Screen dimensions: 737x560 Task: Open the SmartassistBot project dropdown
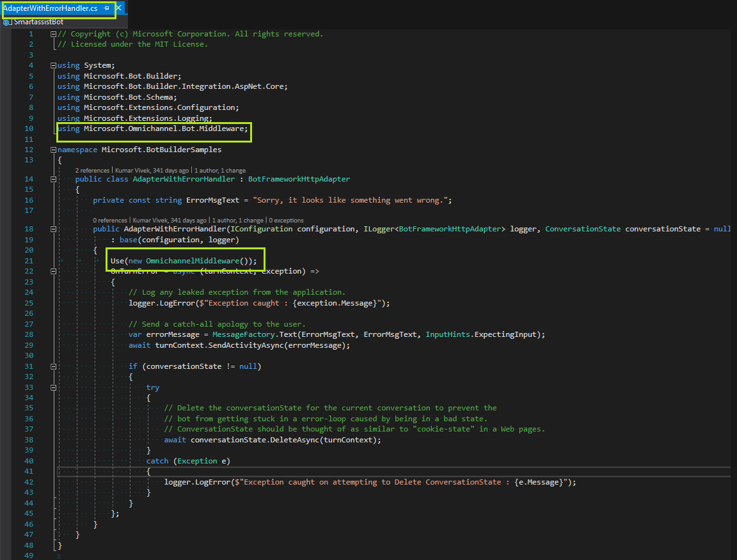(38, 22)
